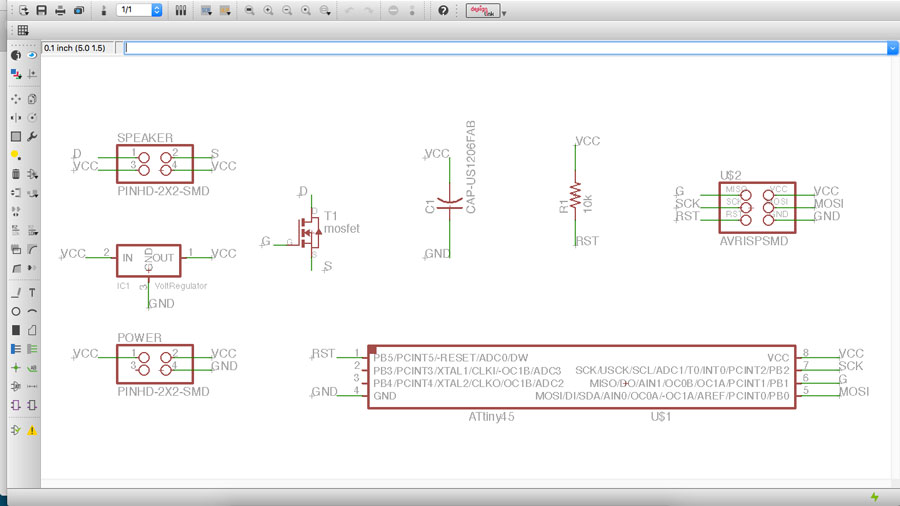Select the Miter tool

coord(32,250)
